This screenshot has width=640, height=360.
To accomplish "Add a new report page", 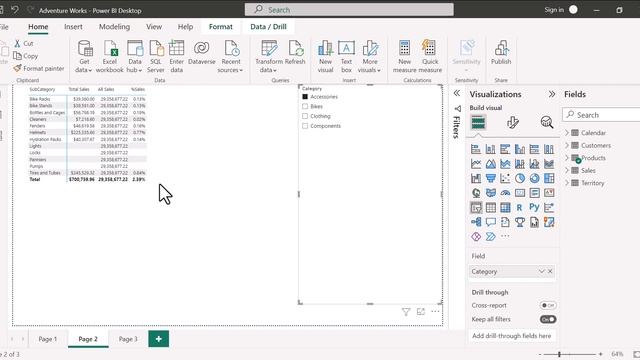I will click(159, 339).
